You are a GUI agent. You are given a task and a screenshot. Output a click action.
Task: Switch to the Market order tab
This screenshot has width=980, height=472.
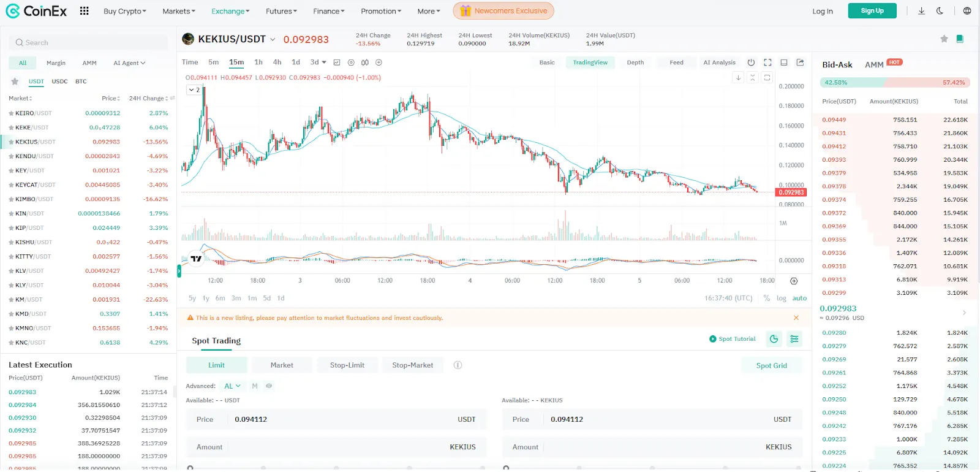pos(282,365)
